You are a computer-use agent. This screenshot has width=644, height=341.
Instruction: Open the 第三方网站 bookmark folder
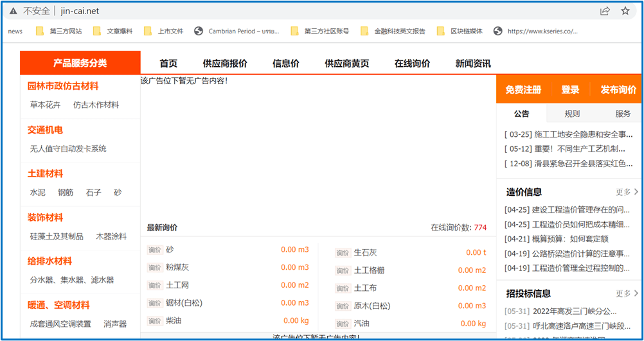[59, 31]
